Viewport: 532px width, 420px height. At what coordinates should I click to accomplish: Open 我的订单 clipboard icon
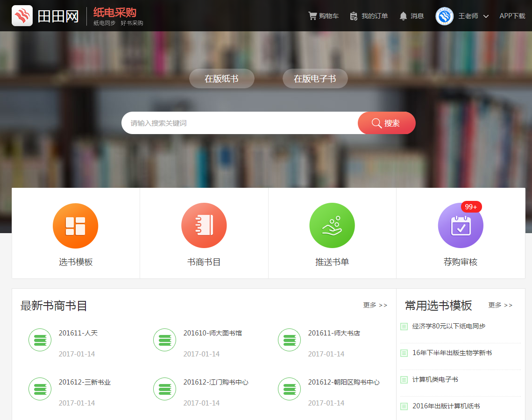click(354, 16)
